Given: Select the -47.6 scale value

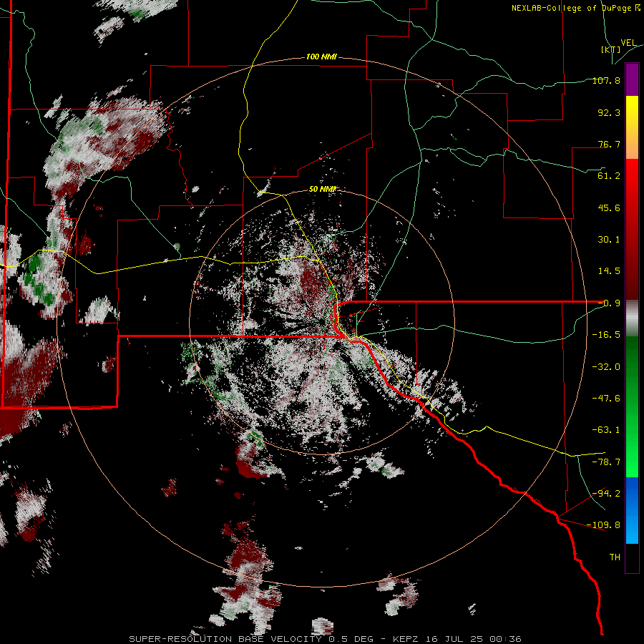Looking at the screenshot, I should pyautogui.click(x=606, y=399).
